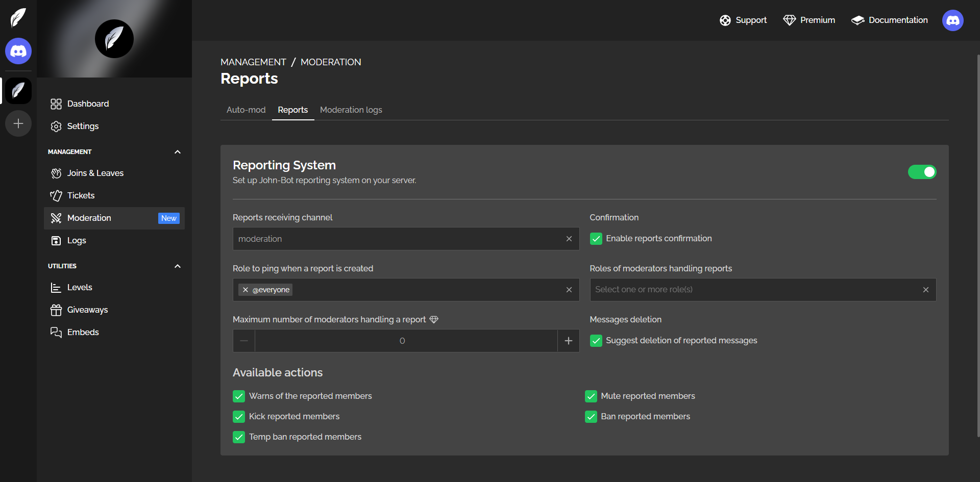
Task: Increase the maximum moderators number
Action: point(569,341)
